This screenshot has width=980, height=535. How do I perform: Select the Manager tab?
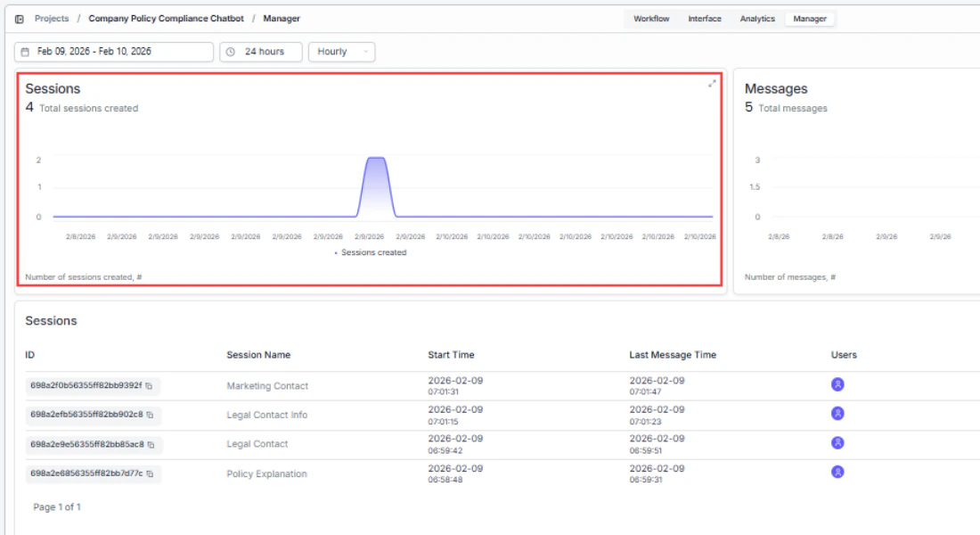[x=809, y=19]
